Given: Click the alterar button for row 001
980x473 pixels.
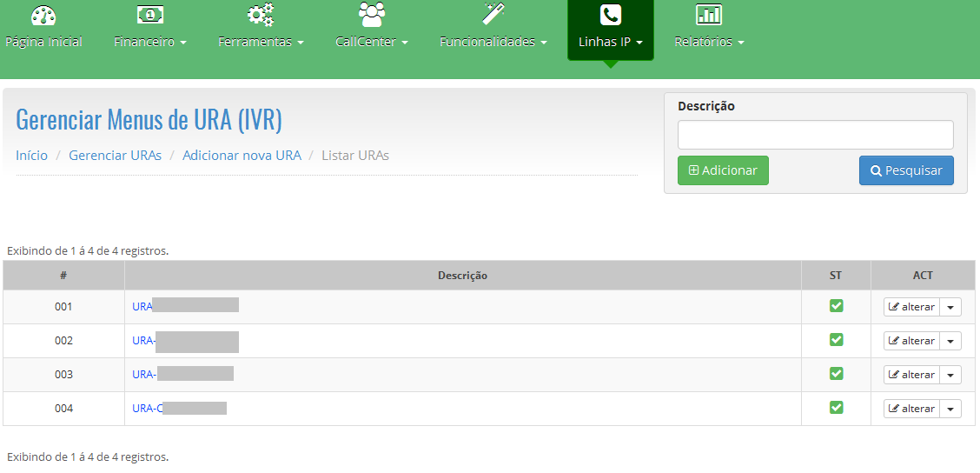Looking at the screenshot, I should [x=912, y=307].
